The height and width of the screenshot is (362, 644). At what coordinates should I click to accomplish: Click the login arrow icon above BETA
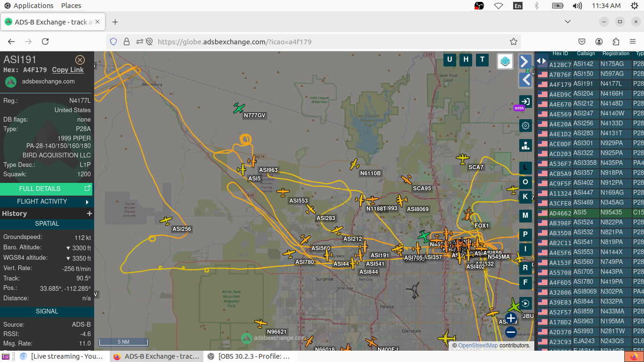(526, 101)
